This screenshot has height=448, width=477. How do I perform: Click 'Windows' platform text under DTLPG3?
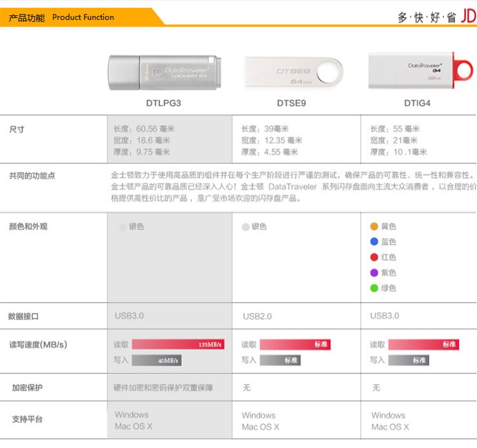(132, 415)
